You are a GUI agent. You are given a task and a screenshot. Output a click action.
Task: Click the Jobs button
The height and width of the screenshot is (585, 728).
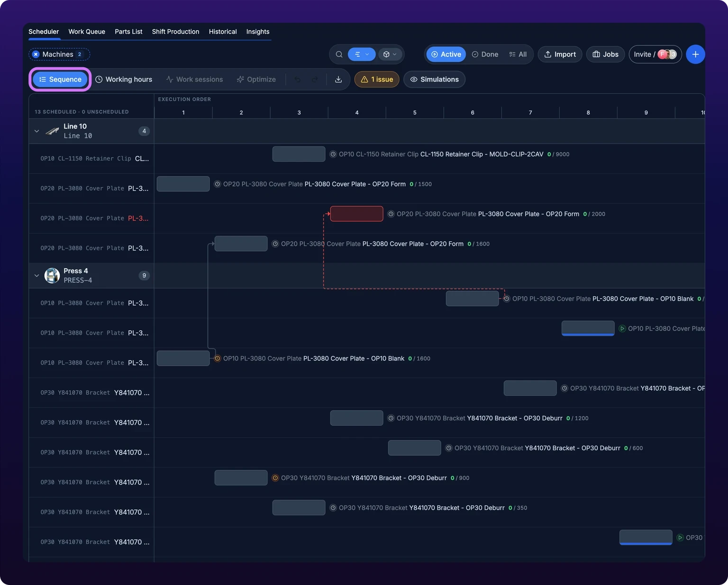click(605, 54)
